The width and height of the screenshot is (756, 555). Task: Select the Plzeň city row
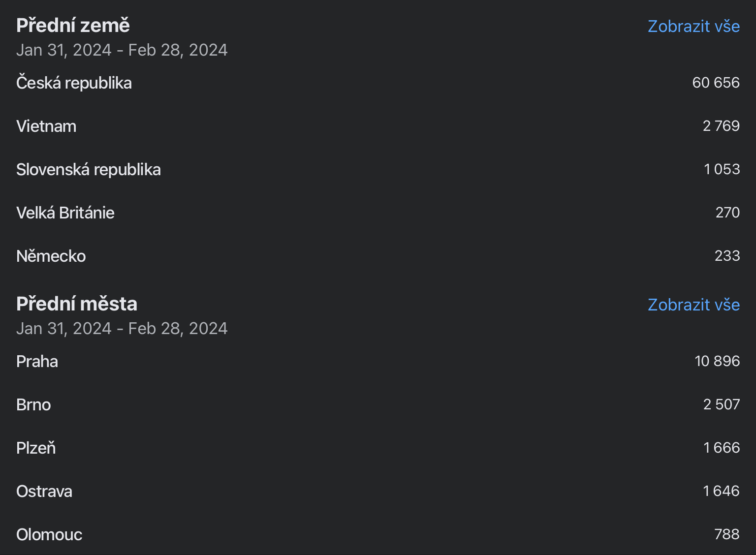point(378,448)
